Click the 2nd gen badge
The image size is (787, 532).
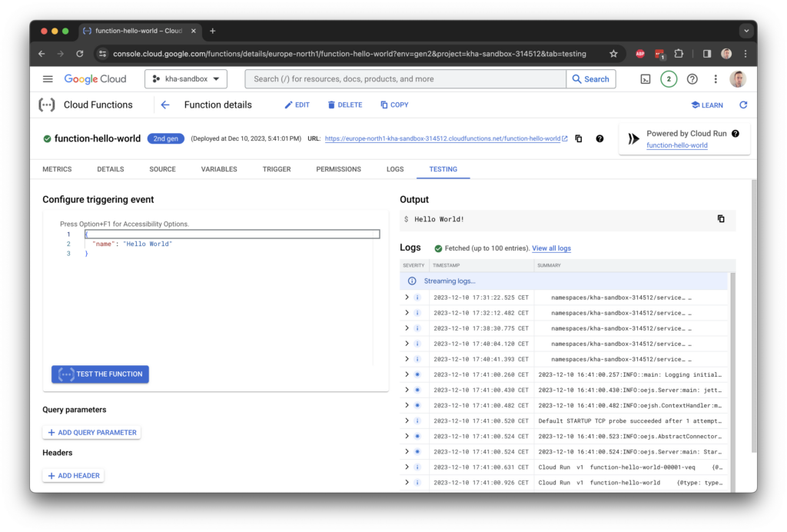[x=166, y=138]
